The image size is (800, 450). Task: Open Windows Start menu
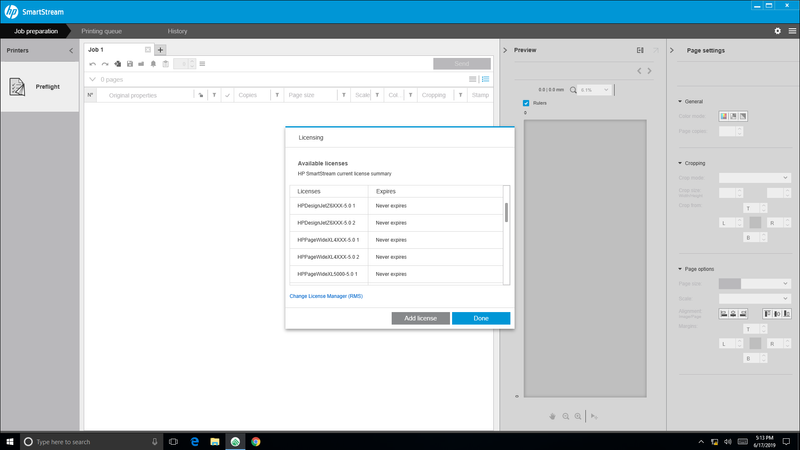(x=10, y=441)
